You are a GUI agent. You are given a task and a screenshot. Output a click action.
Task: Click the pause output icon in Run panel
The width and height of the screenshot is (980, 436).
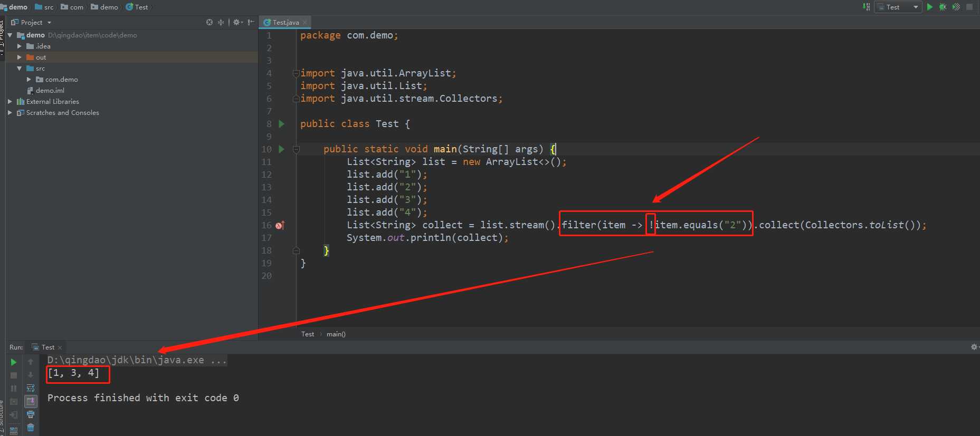pyautogui.click(x=14, y=389)
